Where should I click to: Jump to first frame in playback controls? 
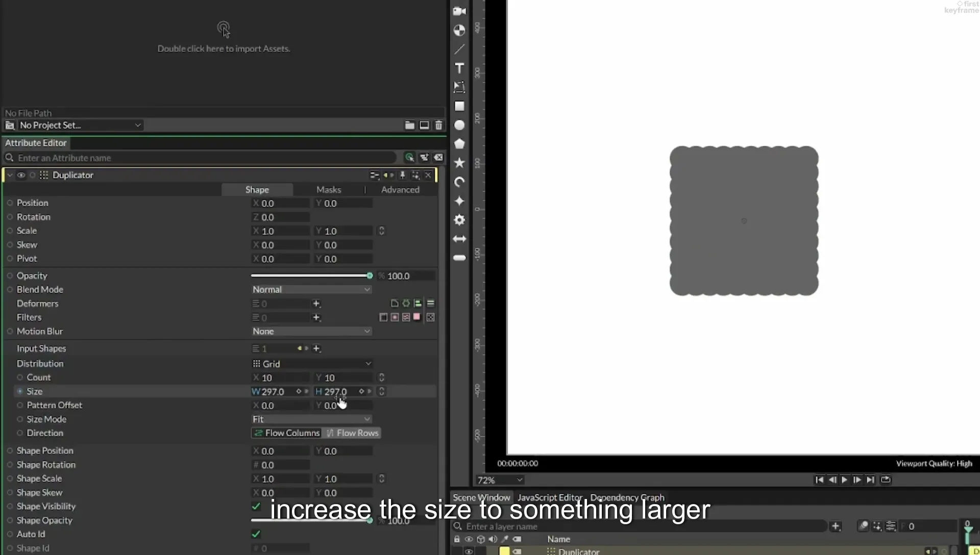click(x=819, y=480)
